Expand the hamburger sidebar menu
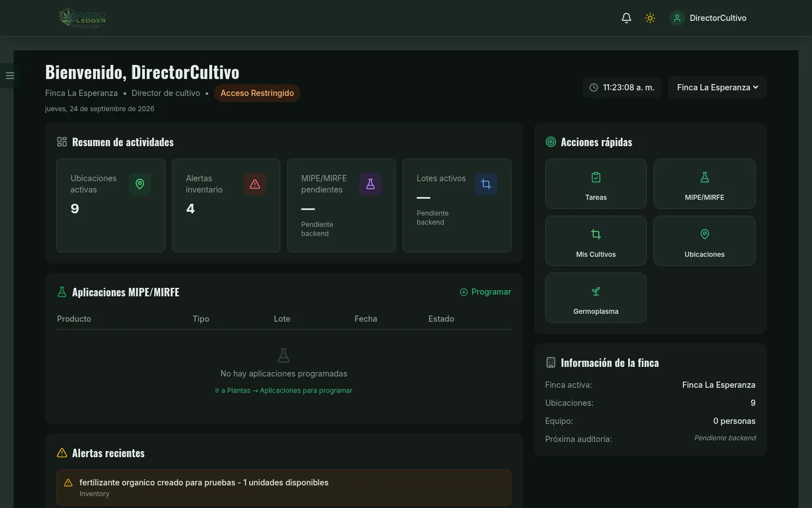Viewport: 812px width, 508px height. [x=10, y=76]
